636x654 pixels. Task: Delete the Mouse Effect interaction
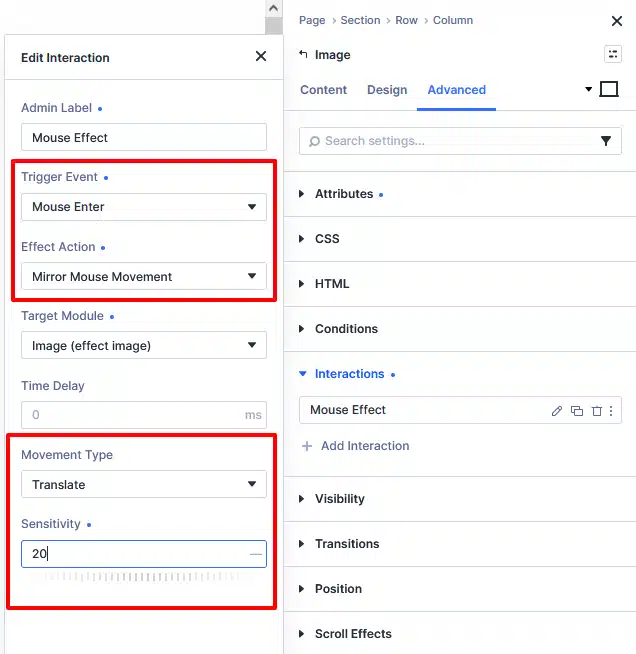coord(597,411)
